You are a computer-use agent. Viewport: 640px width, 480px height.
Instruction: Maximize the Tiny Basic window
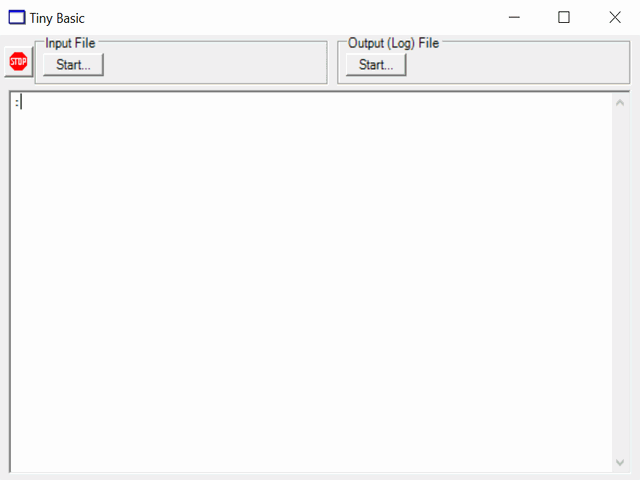pos(564,18)
